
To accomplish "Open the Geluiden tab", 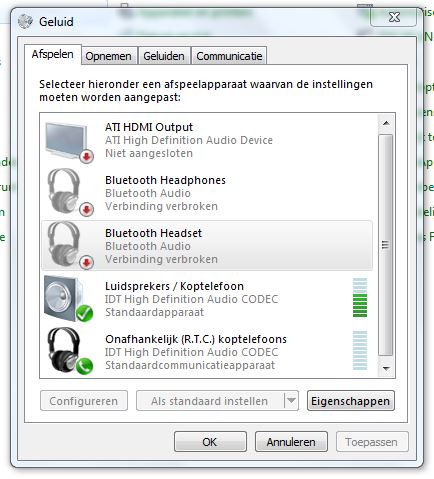I will 164,56.
